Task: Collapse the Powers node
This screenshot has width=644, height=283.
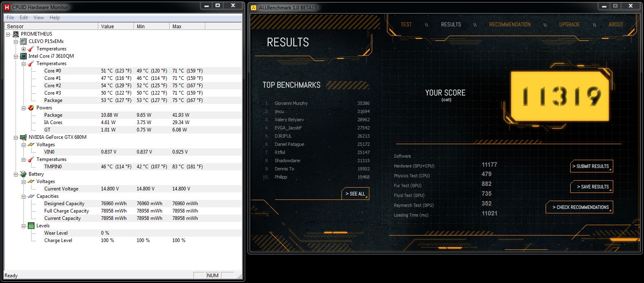Action: [23, 108]
